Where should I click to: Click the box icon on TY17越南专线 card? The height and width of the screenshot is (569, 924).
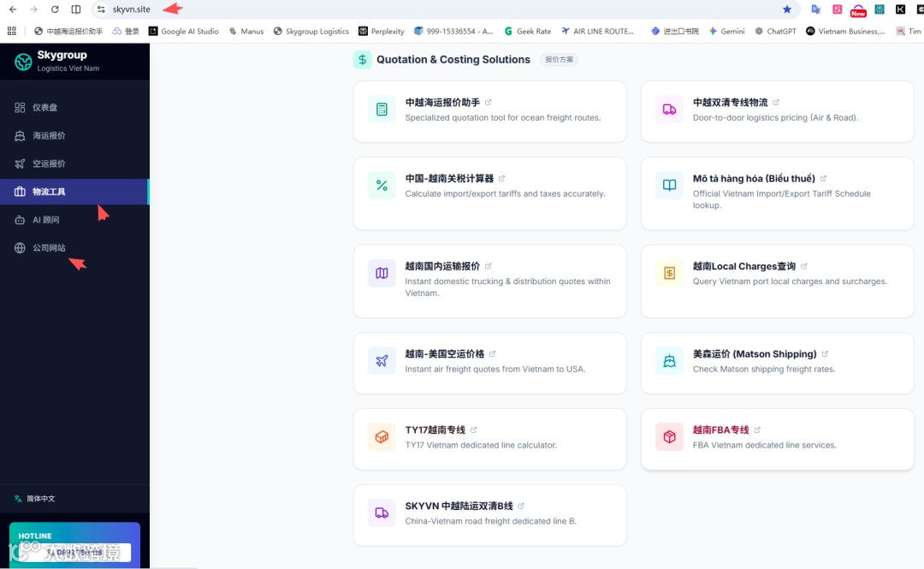pyautogui.click(x=382, y=437)
